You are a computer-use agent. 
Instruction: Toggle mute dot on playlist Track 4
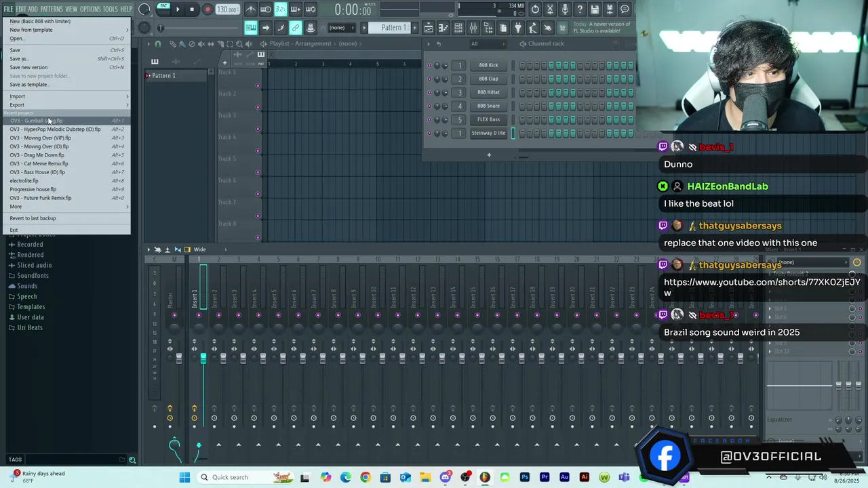(x=258, y=150)
